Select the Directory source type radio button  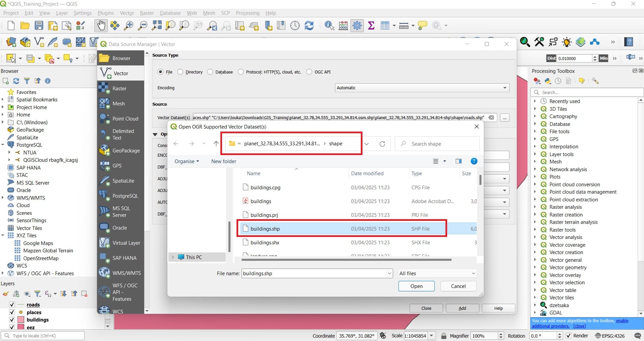(x=180, y=72)
